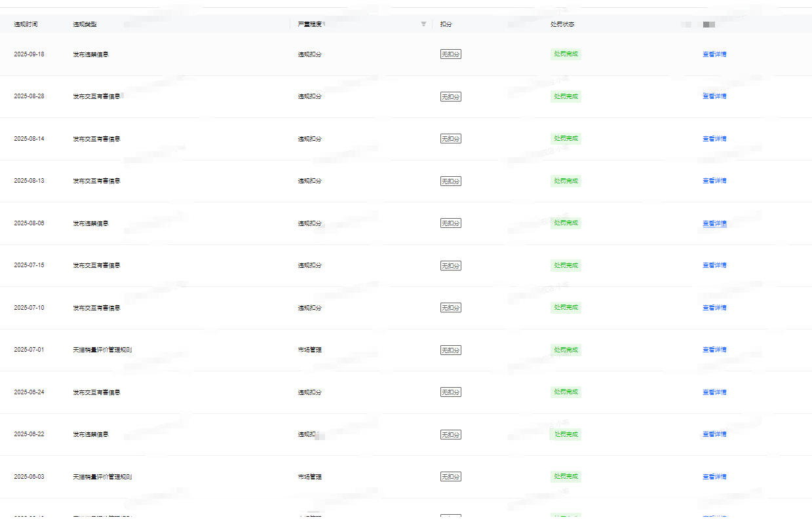
Task: Select the date cell 2025-08-14
Action: (29, 139)
